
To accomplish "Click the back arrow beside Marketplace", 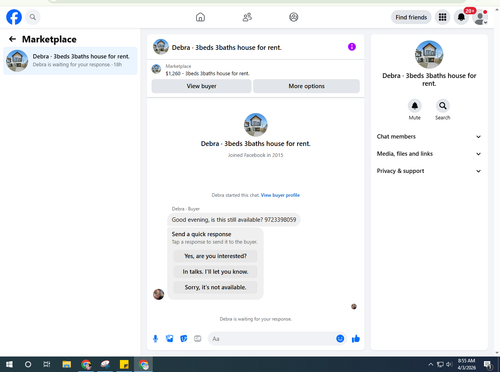I will click(x=12, y=39).
